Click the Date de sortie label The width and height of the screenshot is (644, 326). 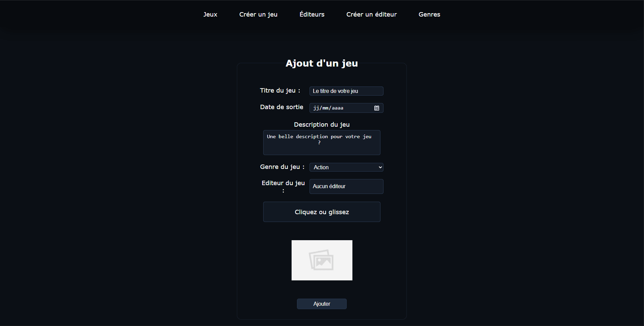point(281,107)
